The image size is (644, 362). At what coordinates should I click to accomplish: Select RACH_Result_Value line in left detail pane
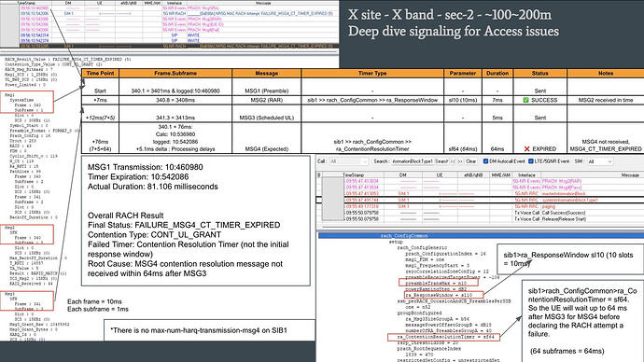(68, 59)
